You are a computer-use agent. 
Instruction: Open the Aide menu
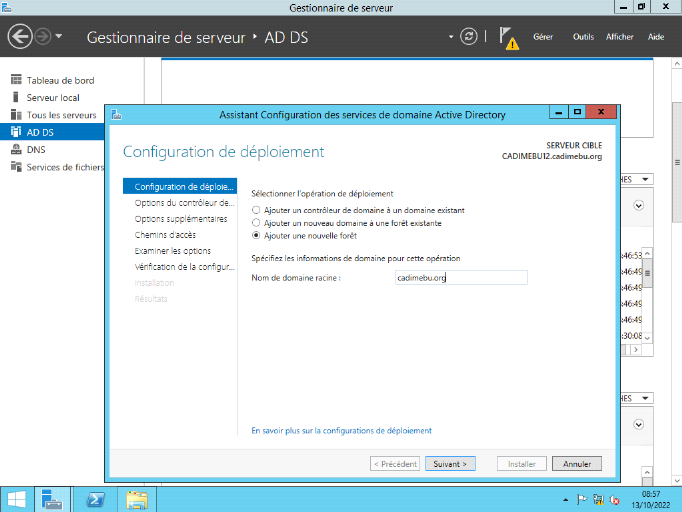tap(655, 37)
